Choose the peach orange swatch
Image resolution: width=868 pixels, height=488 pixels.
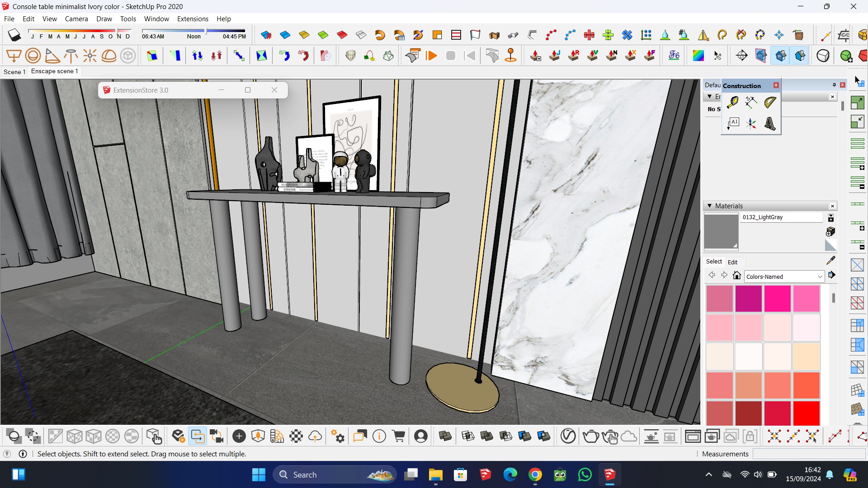806,356
